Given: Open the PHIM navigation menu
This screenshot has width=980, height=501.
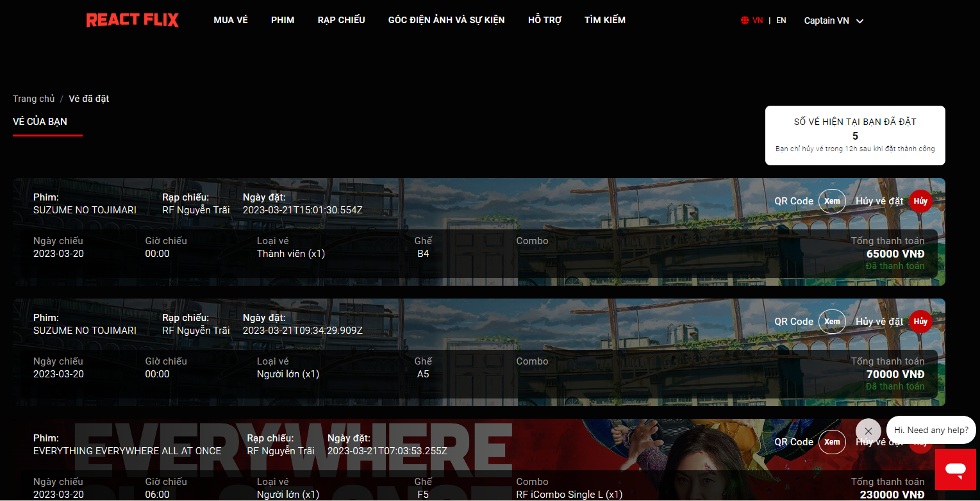Looking at the screenshot, I should coord(282,20).
